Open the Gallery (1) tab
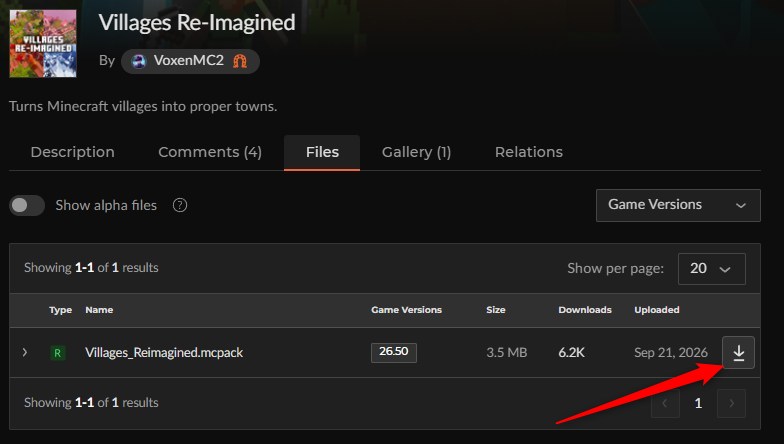784x444 pixels. click(416, 152)
